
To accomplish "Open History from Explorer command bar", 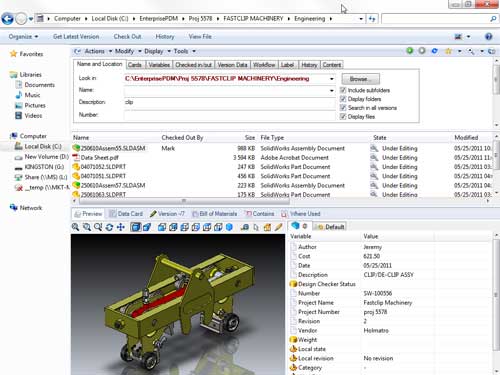I will point(165,36).
